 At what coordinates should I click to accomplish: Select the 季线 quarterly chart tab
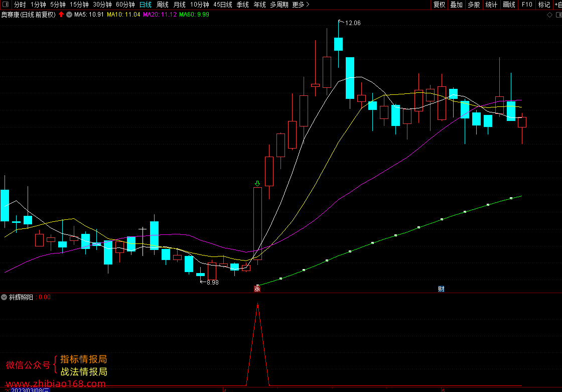coord(243,5)
